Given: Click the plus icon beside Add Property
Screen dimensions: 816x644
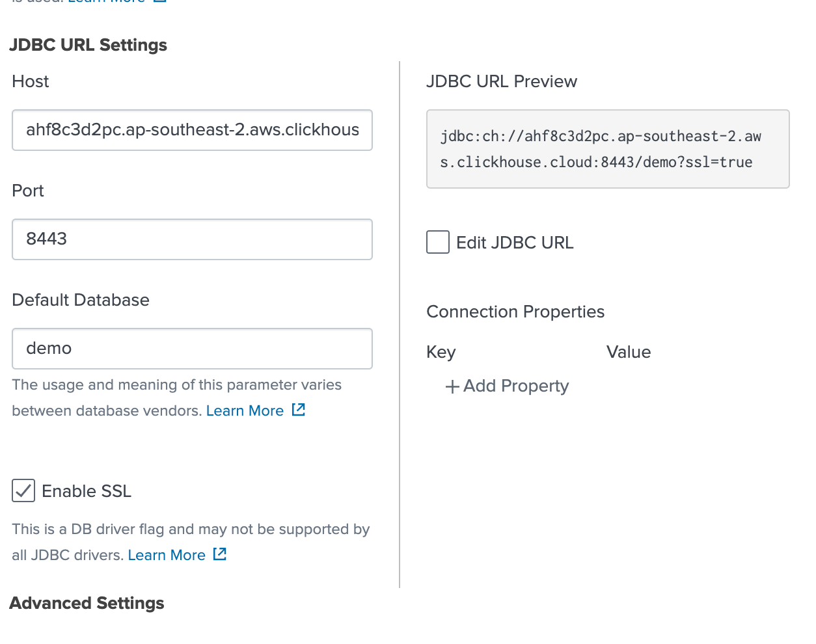Looking at the screenshot, I should (452, 386).
